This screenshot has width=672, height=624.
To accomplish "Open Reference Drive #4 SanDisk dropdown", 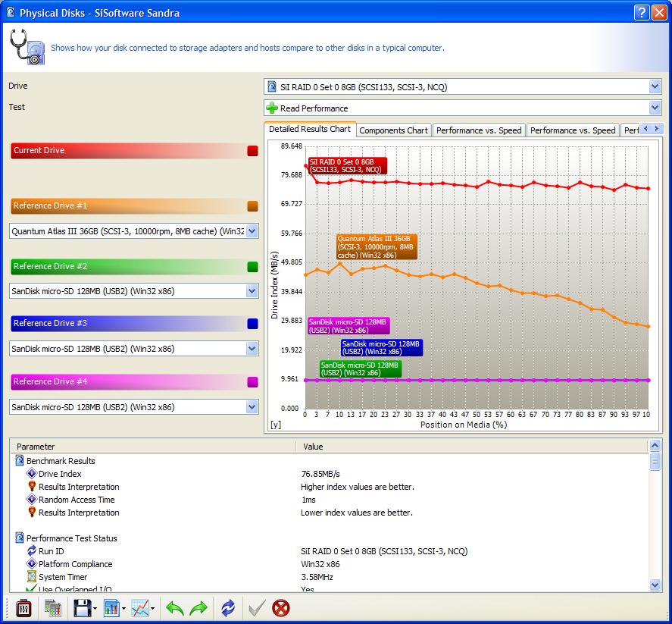I will point(252,407).
